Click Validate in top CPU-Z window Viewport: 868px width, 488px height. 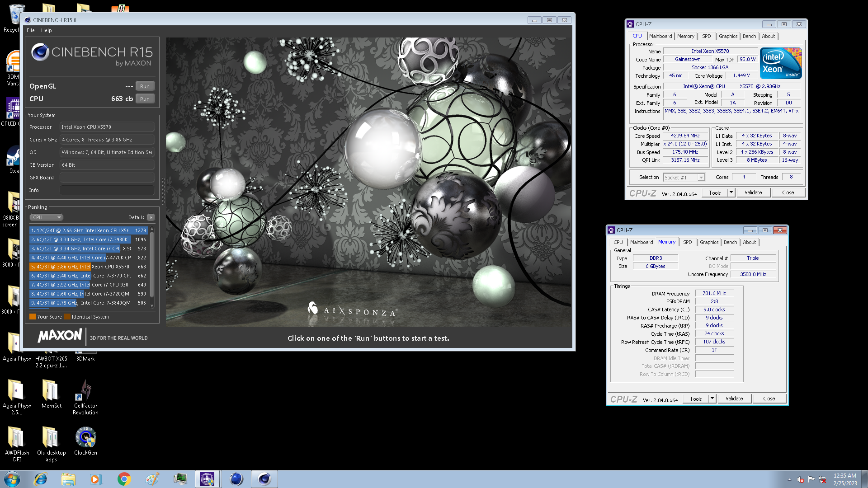[x=753, y=193]
